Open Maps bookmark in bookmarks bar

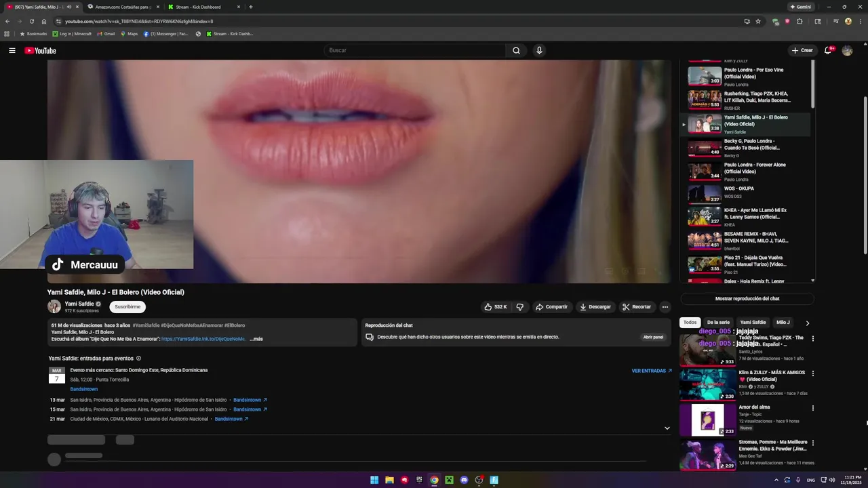pyautogui.click(x=129, y=34)
